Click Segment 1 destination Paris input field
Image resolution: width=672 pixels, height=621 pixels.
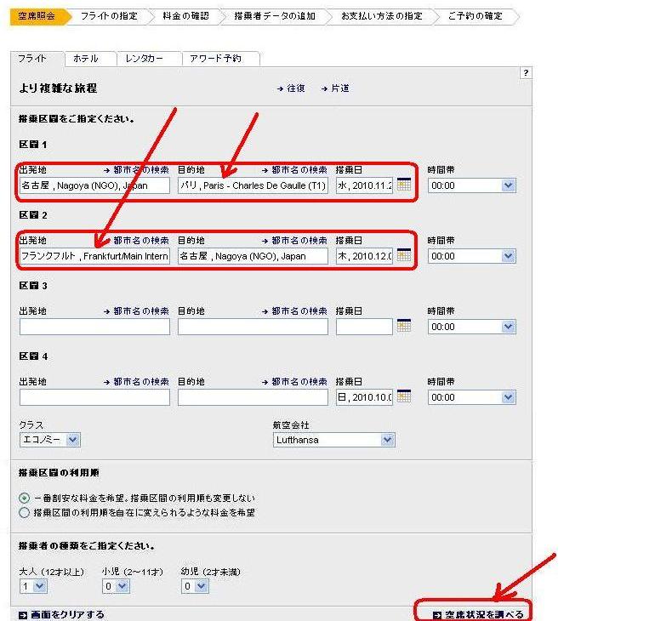(x=253, y=185)
